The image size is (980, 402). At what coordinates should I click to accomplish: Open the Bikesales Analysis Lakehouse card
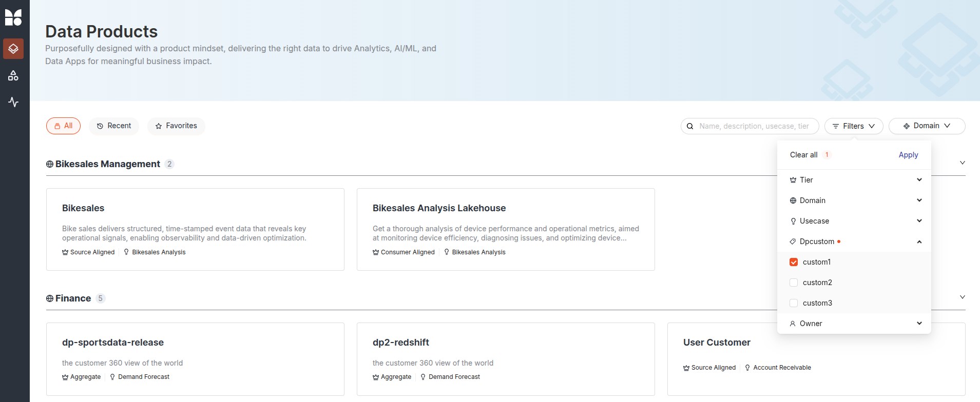point(506,229)
